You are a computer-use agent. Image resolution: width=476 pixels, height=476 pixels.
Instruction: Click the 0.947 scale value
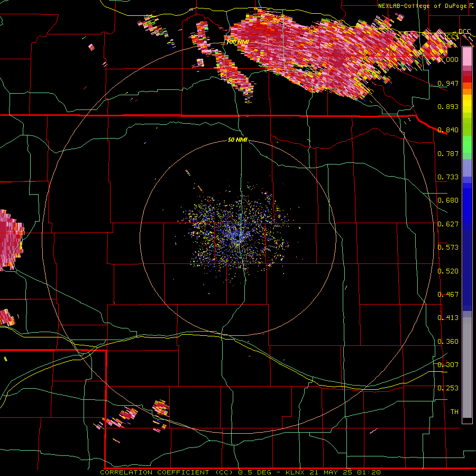(x=448, y=83)
